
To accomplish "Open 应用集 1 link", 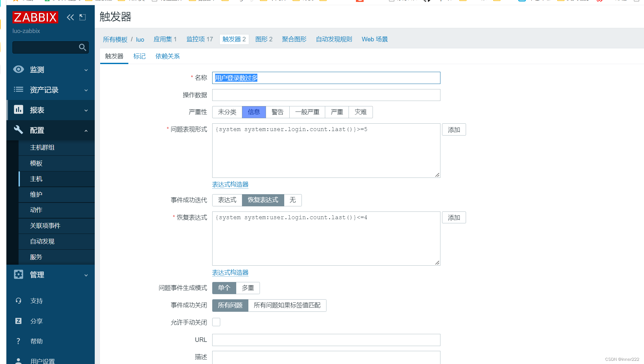I will tap(165, 39).
